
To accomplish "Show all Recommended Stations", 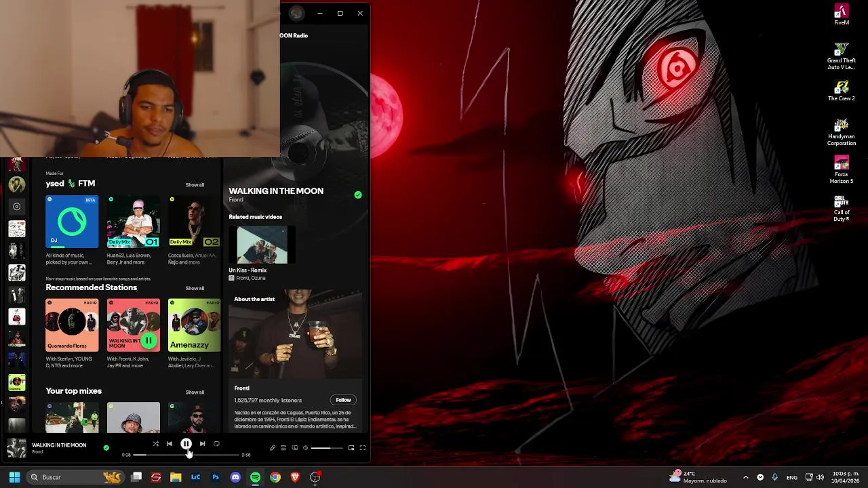I will (x=195, y=288).
